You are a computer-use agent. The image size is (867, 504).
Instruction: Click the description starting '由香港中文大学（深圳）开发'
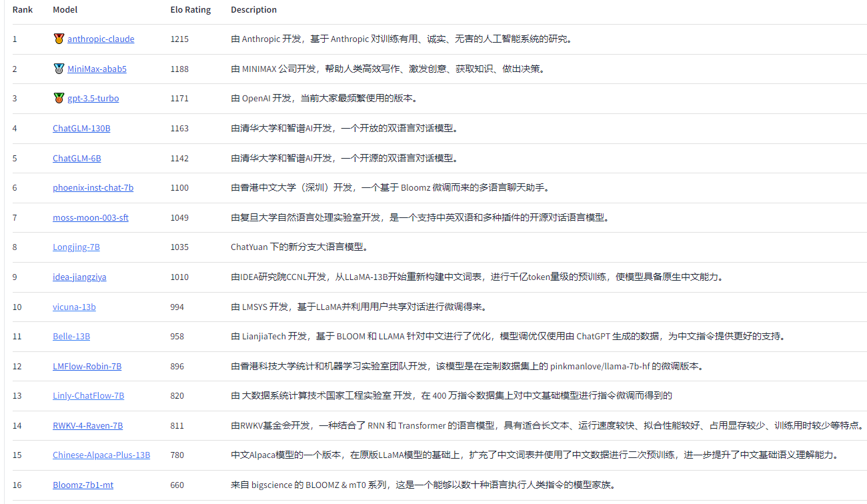(x=391, y=187)
